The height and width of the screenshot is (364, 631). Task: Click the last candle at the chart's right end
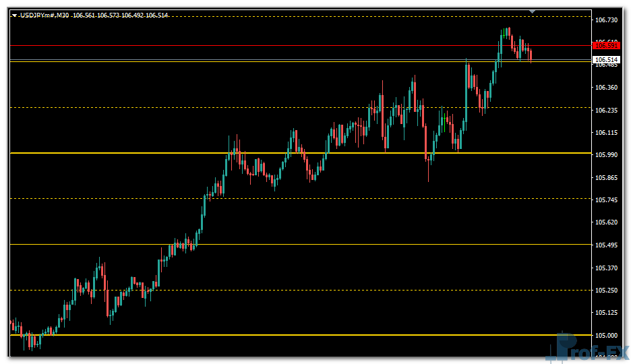531,55
